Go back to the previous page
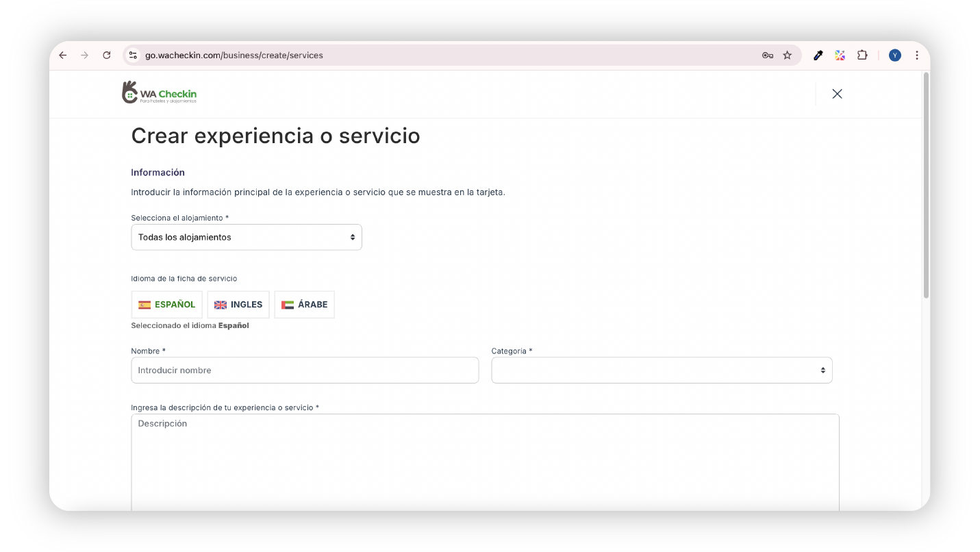This screenshot has width=980, height=552. click(x=63, y=55)
